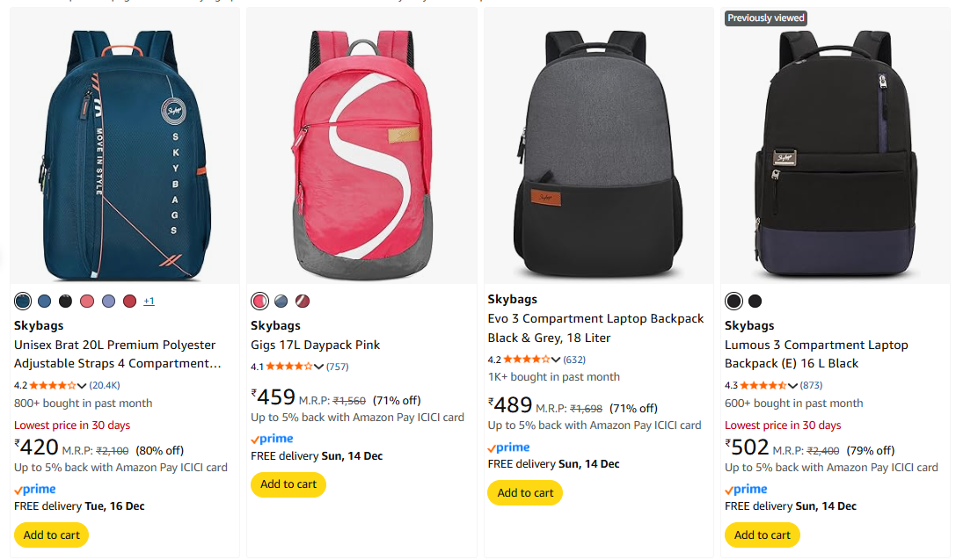Open the 757 reviews link
The height and width of the screenshot is (560, 956).
[337, 367]
